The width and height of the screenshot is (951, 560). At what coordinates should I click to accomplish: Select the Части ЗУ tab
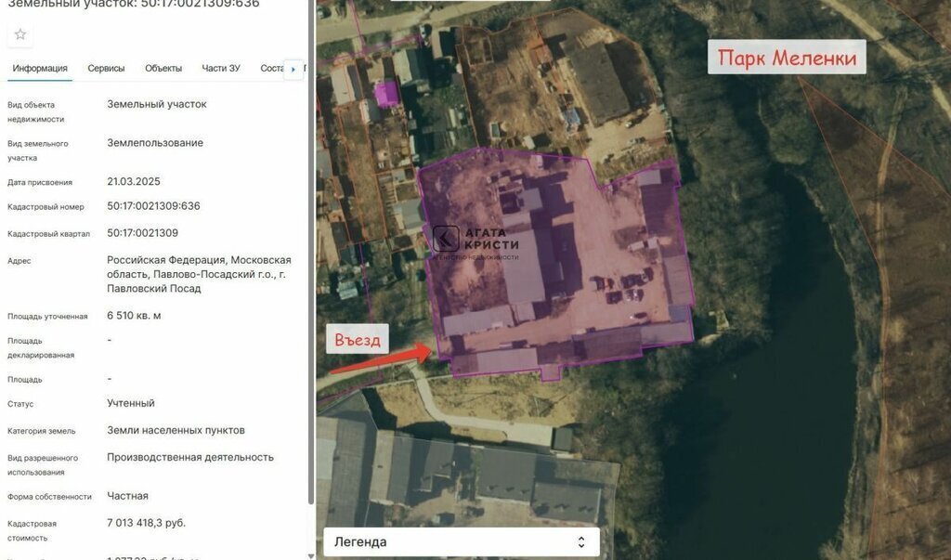(x=221, y=69)
